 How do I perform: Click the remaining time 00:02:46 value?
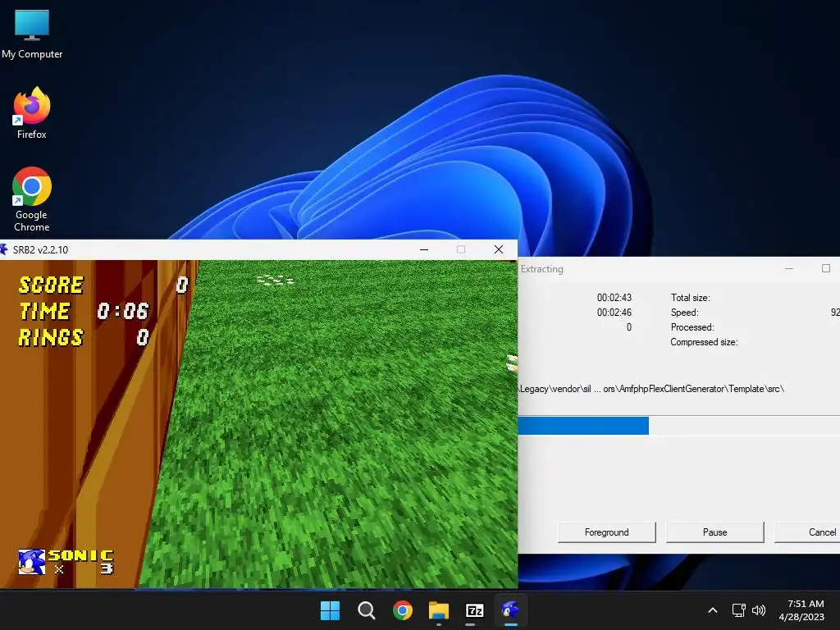[x=614, y=313]
